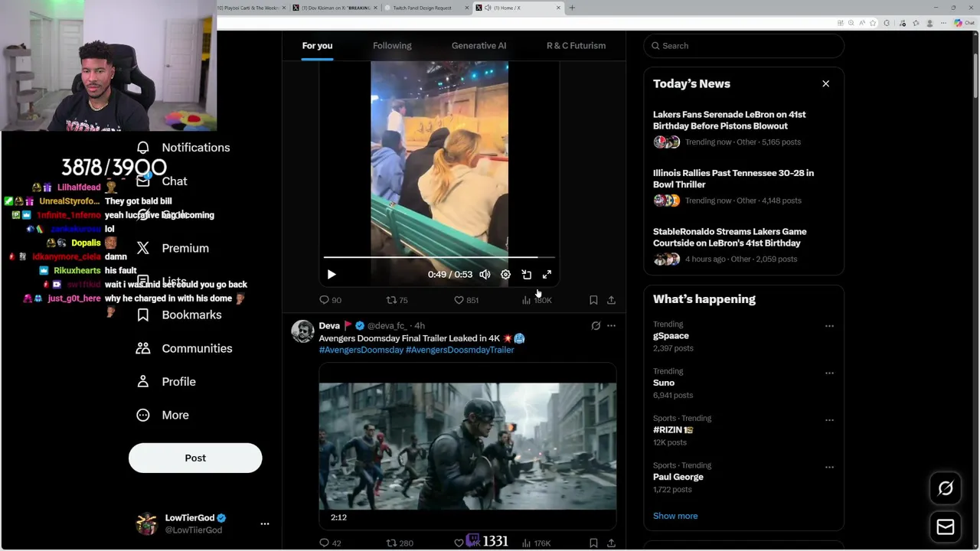Image resolution: width=980 pixels, height=551 pixels.
Task: Play Avengers Doomsday trailer thumbnail
Action: click(x=467, y=446)
